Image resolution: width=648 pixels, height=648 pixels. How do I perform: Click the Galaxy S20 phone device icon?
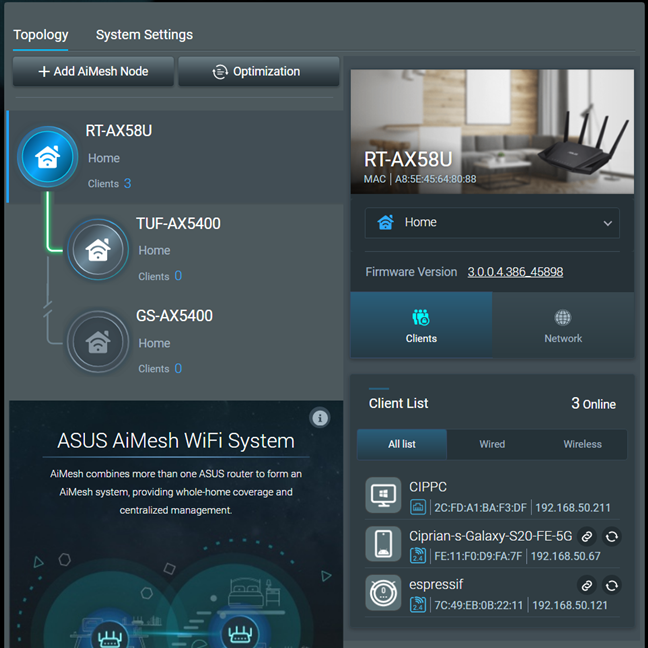tap(383, 543)
